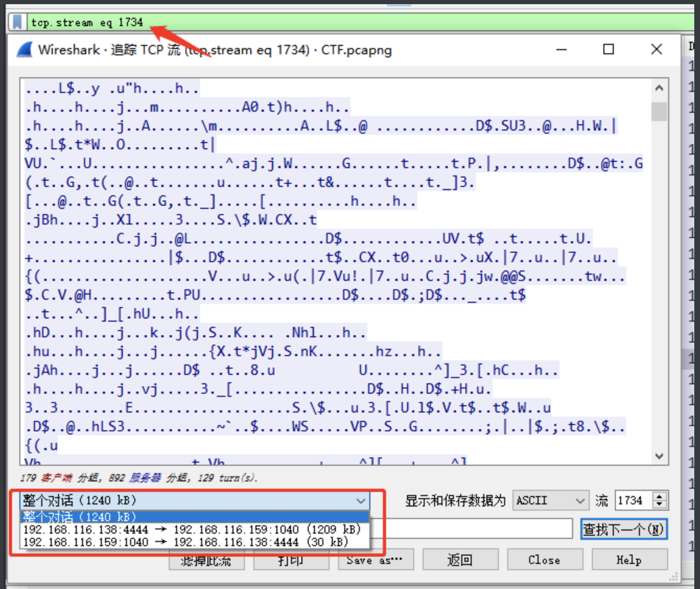Open the ASCII data format dropdown
The image size is (700, 589).
(550, 500)
